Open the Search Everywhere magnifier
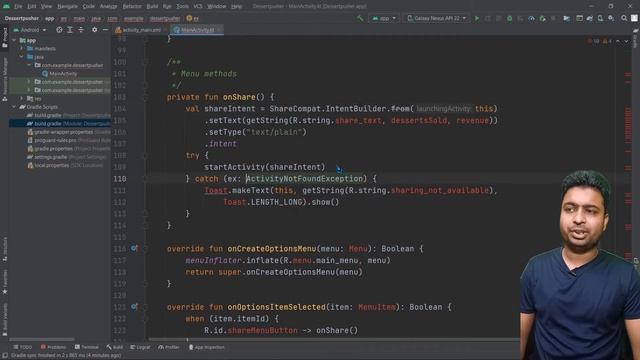 (x=624, y=18)
